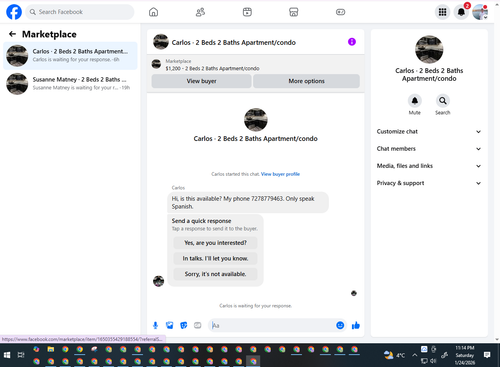
Task: Click the purple conversation info icon
Action: (x=352, y=42)
